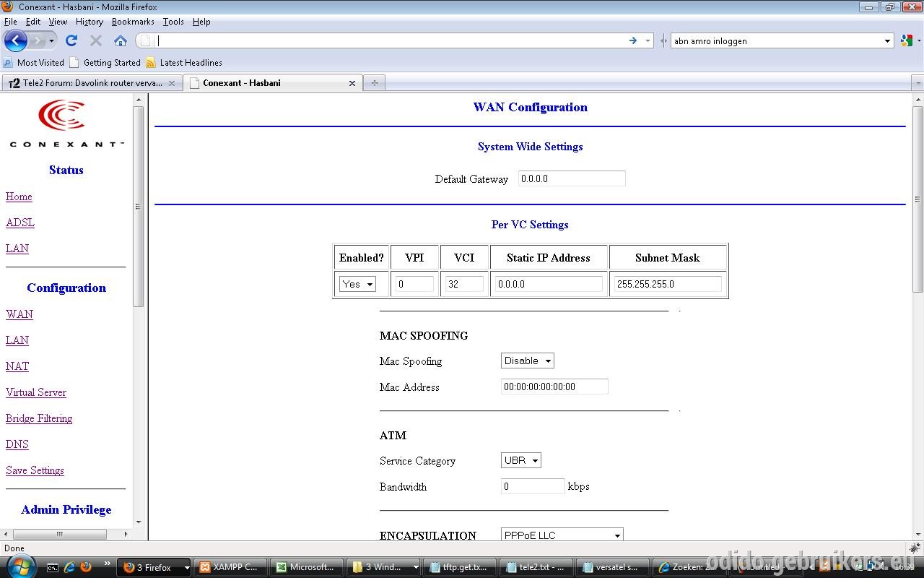Click the Google search icon beside the search box
Screen dimensions: 924x578
tap(907, 40)
